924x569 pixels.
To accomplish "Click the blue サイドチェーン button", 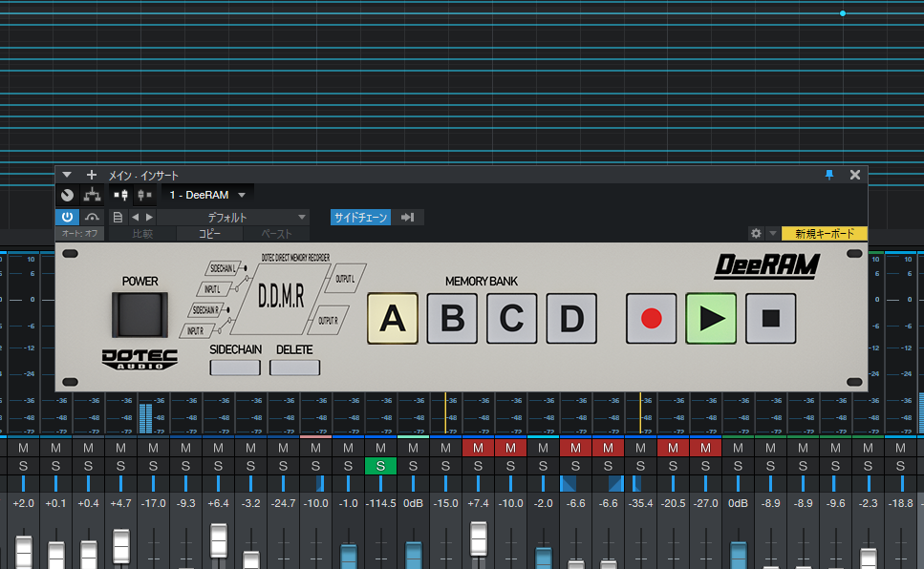I will tap(360, 218).
